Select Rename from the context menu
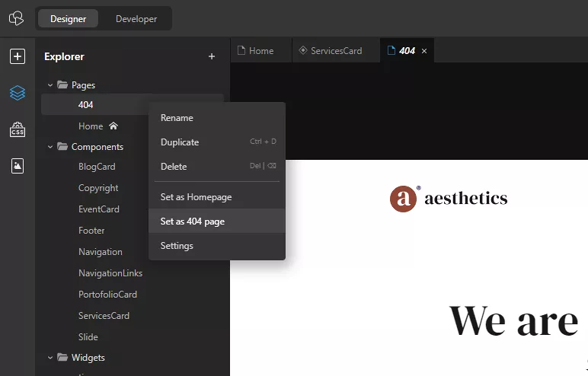Screen dimensions: 588x376 177,118
